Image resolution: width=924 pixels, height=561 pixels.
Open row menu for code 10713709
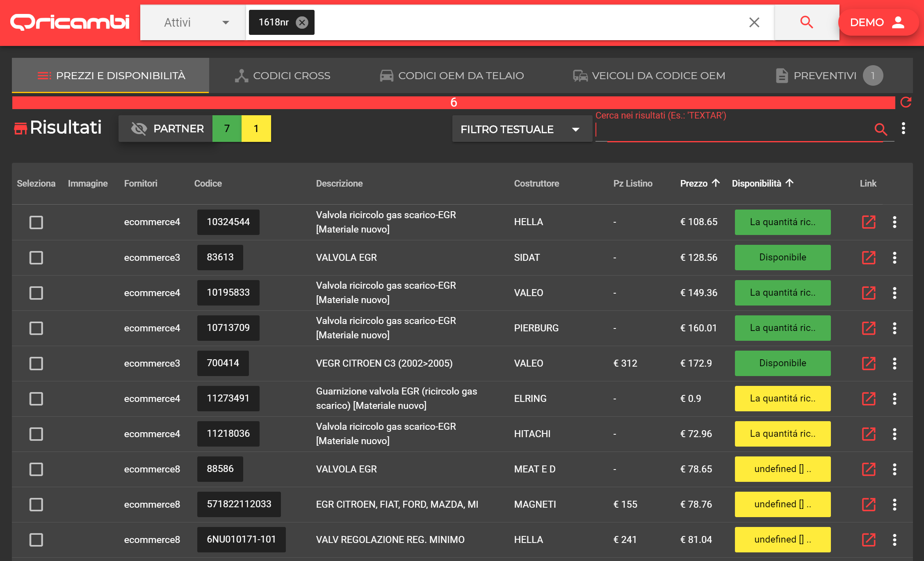click(x=894, y=328)
